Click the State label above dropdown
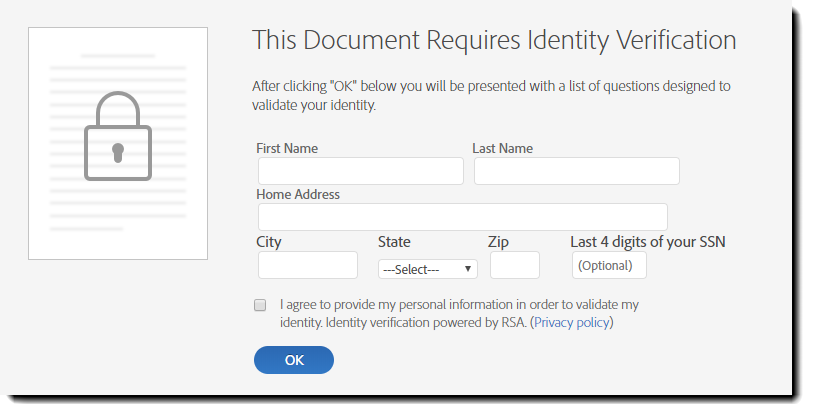Image resolution: width=830 pixels, height=404 pixels. [x=394, y=242]
